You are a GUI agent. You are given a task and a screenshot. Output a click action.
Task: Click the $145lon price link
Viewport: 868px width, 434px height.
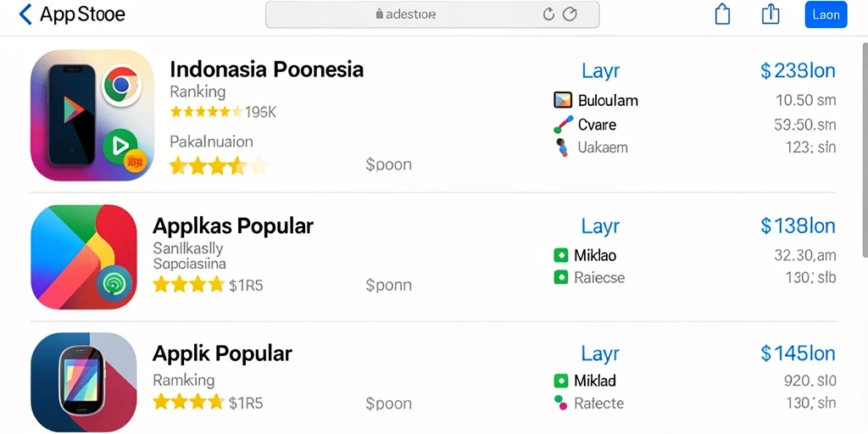(x=798, y=353)
